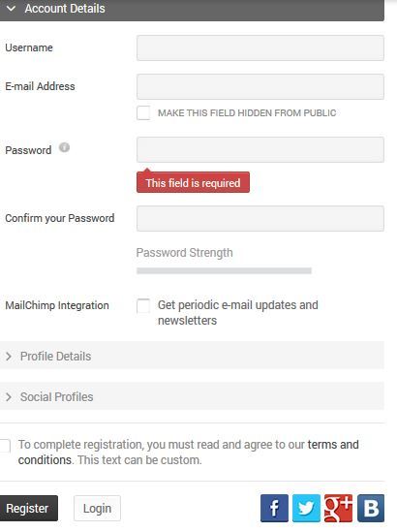Expand the Profile Details section
Image resolution: width=397 pixels, height=532 pixels.
(192, 357)
